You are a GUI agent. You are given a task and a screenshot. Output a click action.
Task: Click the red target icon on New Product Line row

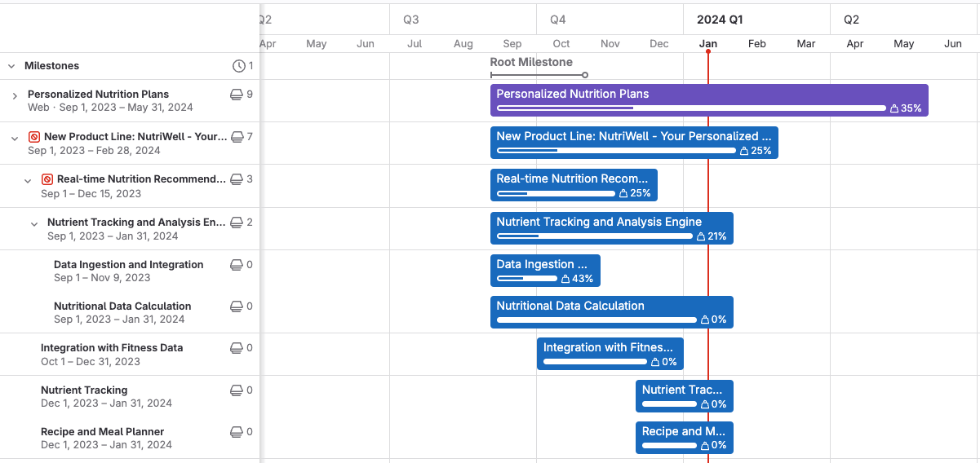click(x=34, y=137)
